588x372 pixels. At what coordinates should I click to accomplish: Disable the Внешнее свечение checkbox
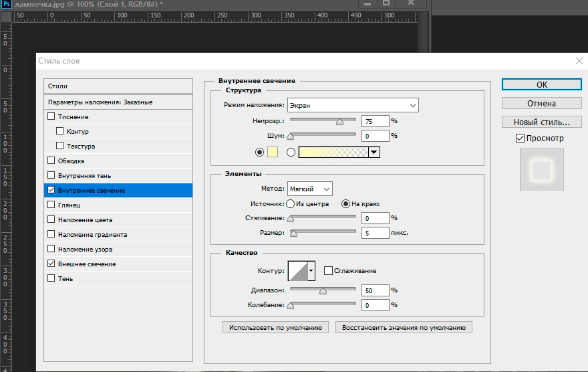(x=52, y=264)
